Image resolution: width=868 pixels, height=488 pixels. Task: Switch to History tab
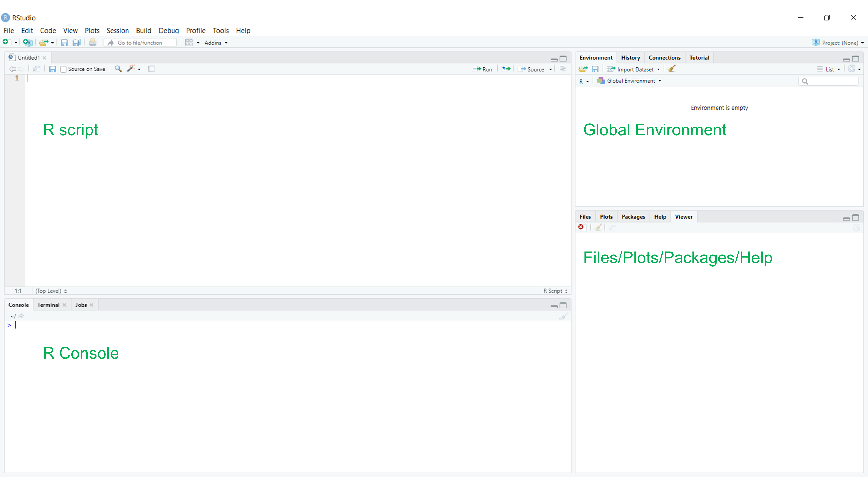click(630, 58)
